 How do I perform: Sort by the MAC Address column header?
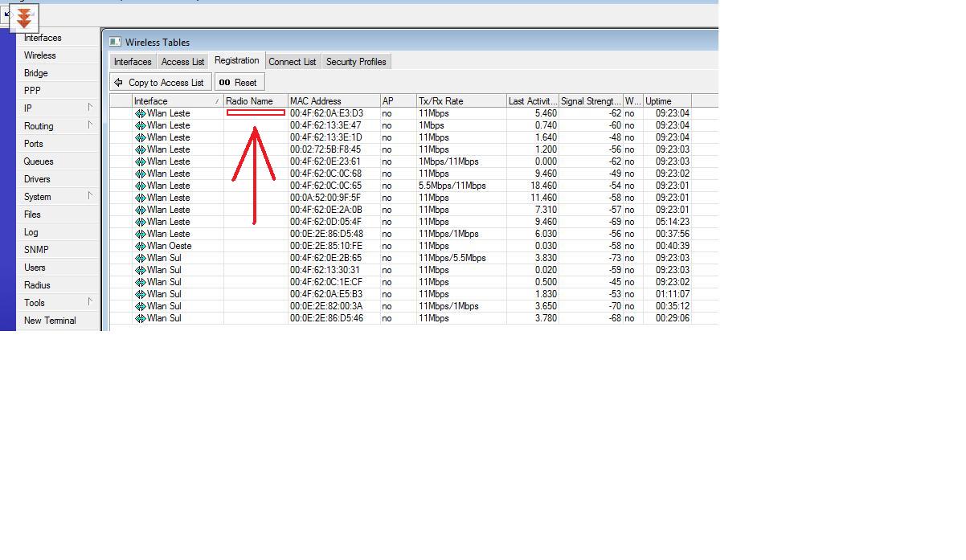[334, 101]
